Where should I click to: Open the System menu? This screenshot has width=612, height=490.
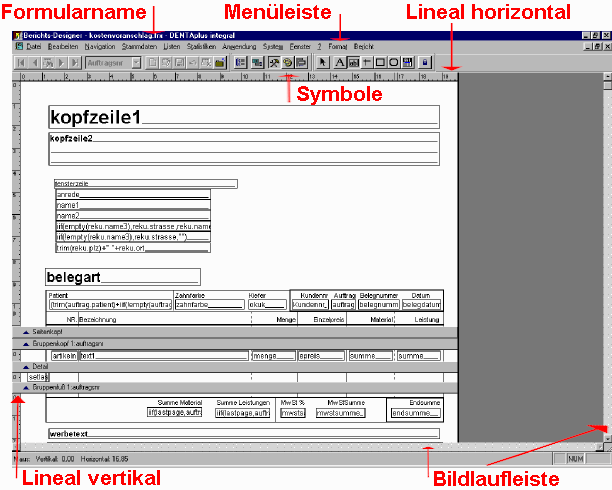(273, 46)
